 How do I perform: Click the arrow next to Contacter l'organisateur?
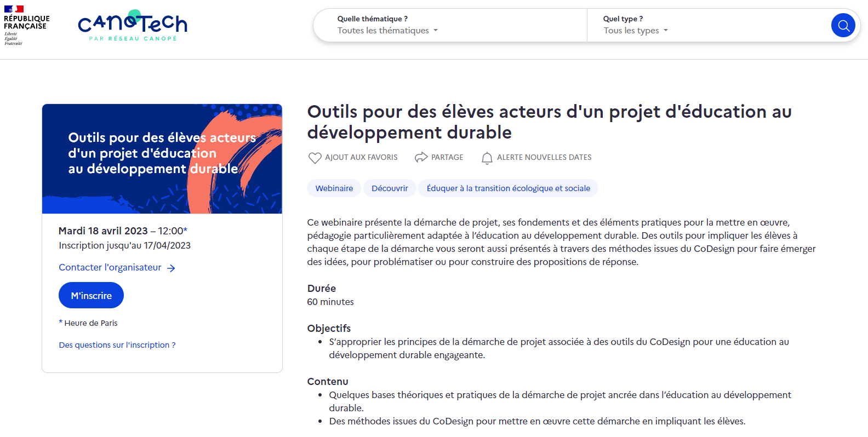point(171,268)
